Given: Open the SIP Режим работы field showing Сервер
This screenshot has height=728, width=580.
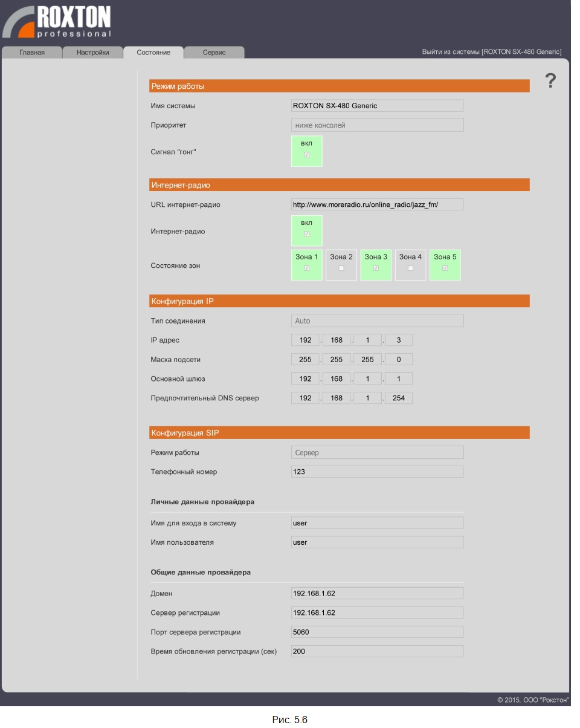Looking at the screenshot, I should [x=377, y=452].
